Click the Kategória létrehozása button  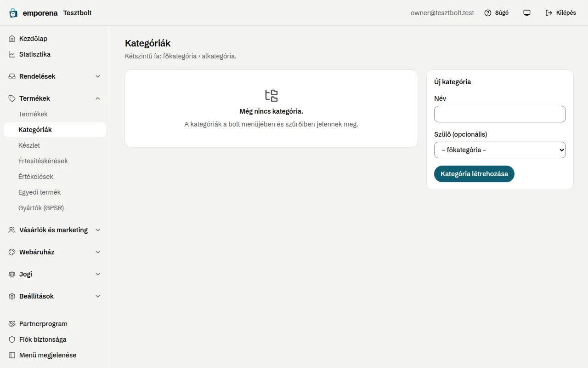(474, 174)
